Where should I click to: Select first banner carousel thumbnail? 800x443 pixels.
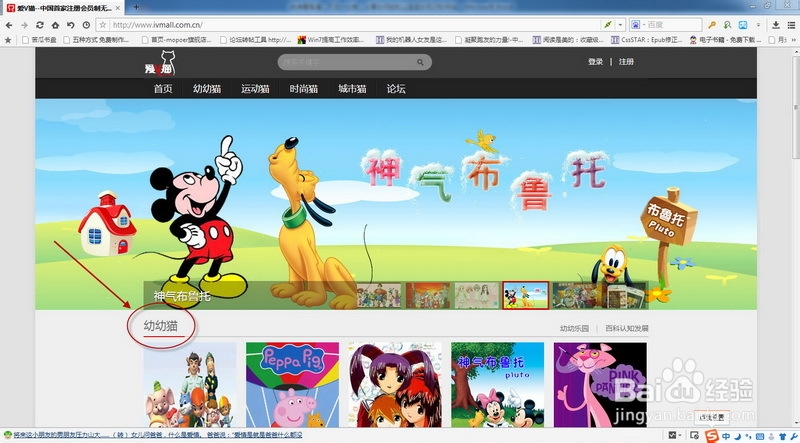click(x=379, y=296)
